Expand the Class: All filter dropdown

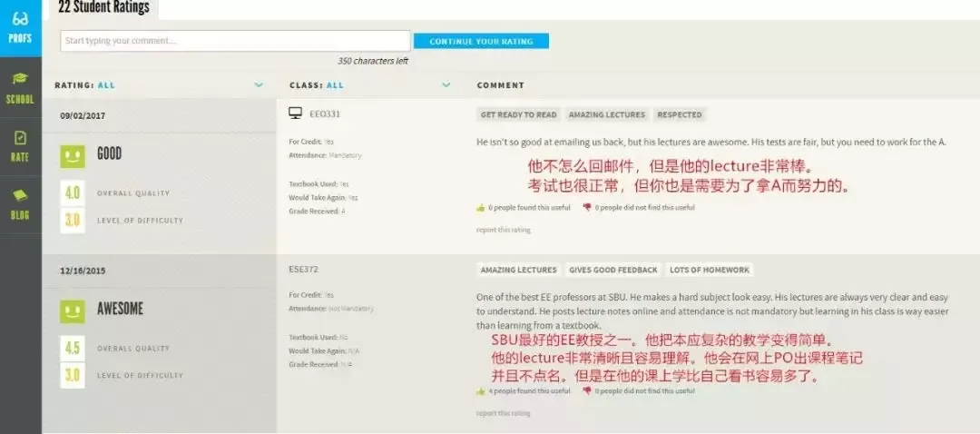[x=446, y=85]
